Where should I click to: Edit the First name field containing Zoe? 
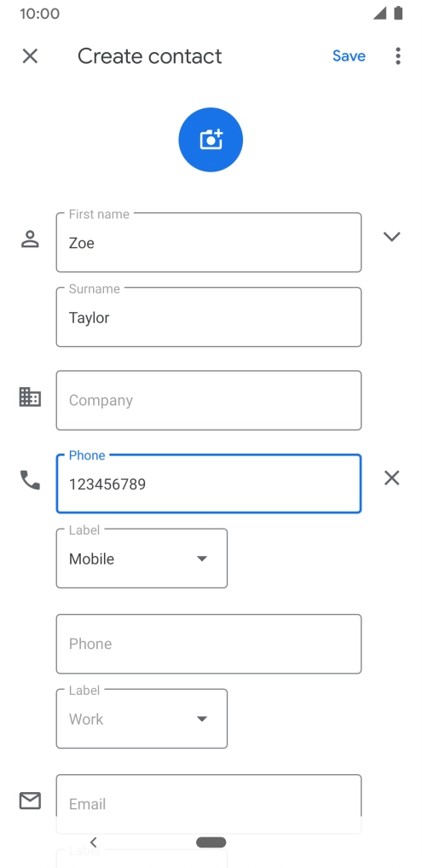[209, 242]
